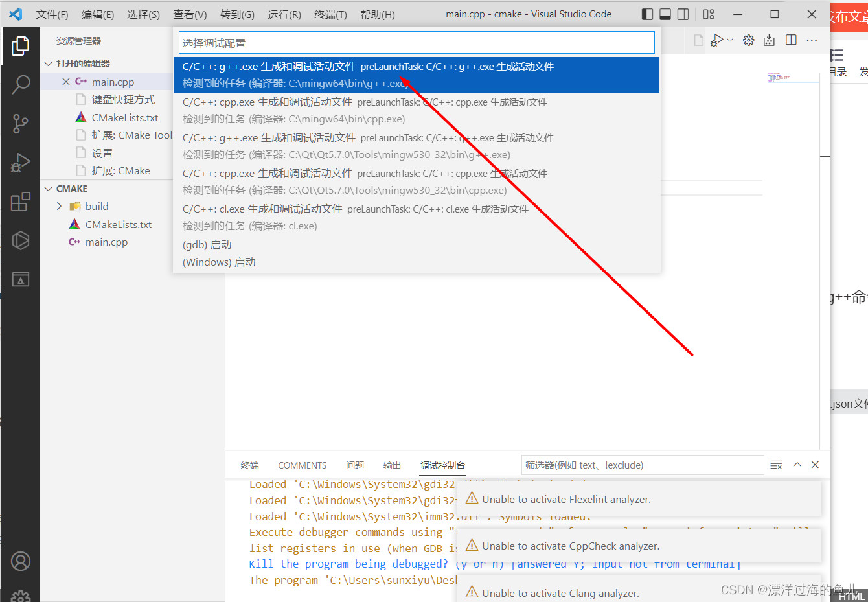Collapse the Open Editors section
Viewport: 868px width, 602px height.
[48, 64]
